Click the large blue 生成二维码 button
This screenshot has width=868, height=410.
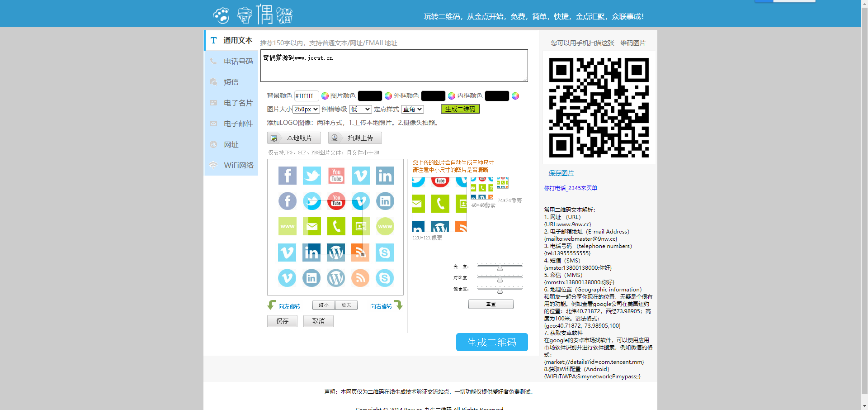(x=492, y=342)
